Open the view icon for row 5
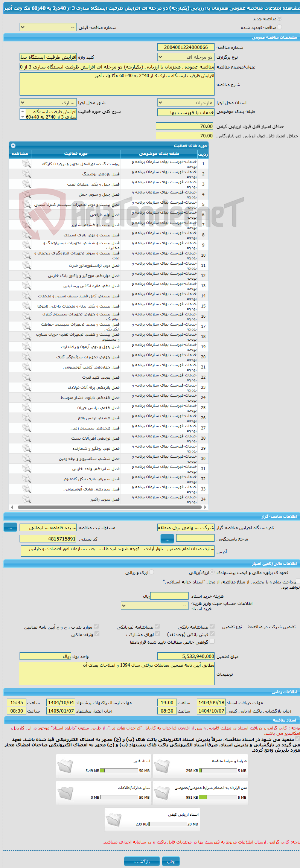The image size is (300, 868). (26, 204)
